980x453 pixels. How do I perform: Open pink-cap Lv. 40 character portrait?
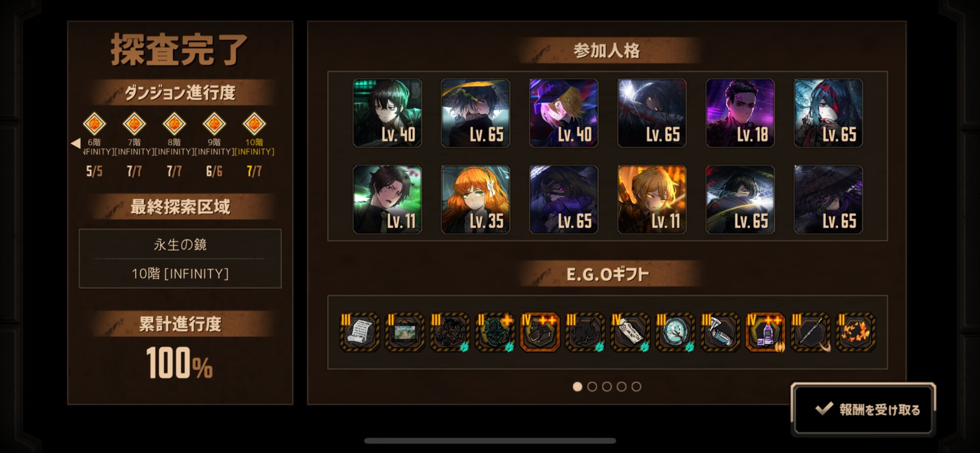point(563,113)
